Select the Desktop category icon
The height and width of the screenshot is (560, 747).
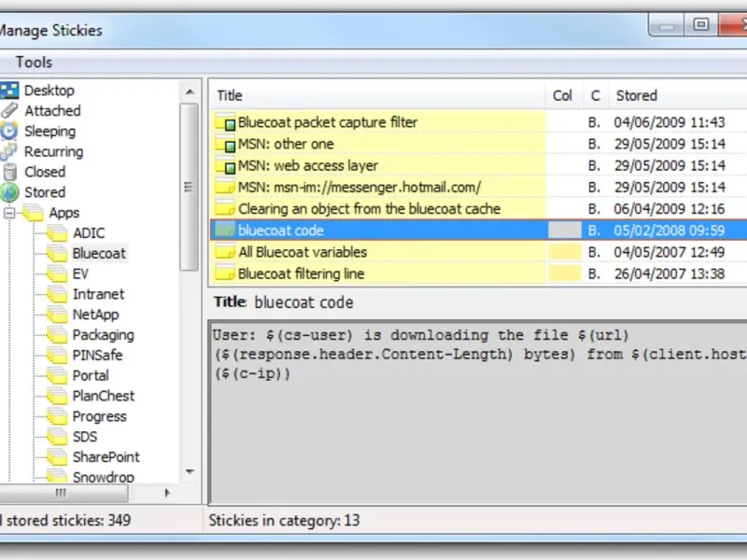click(9, 90)
